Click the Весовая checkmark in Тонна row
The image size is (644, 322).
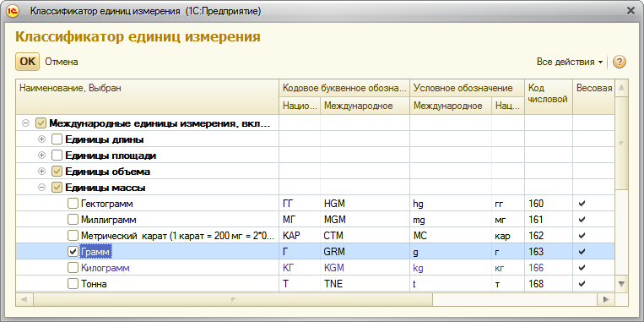click(x=582, y=284)
